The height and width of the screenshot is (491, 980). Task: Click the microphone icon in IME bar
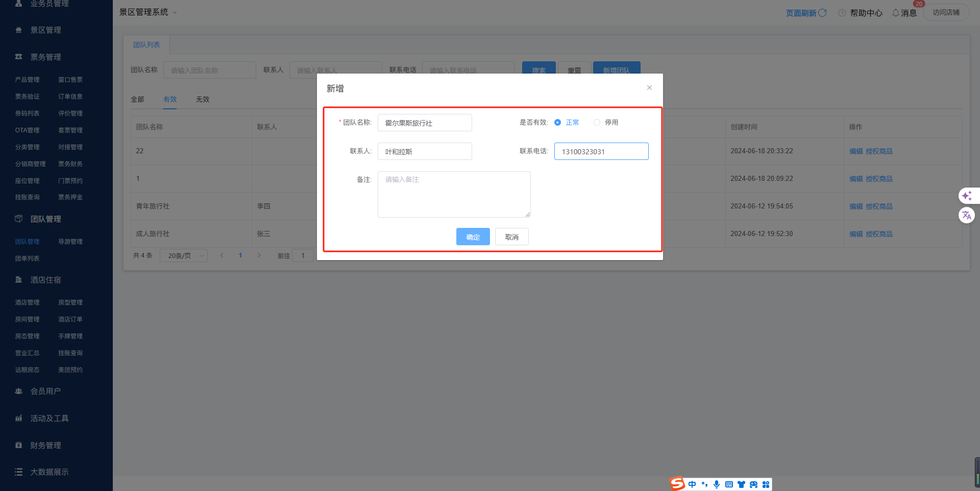717,484
